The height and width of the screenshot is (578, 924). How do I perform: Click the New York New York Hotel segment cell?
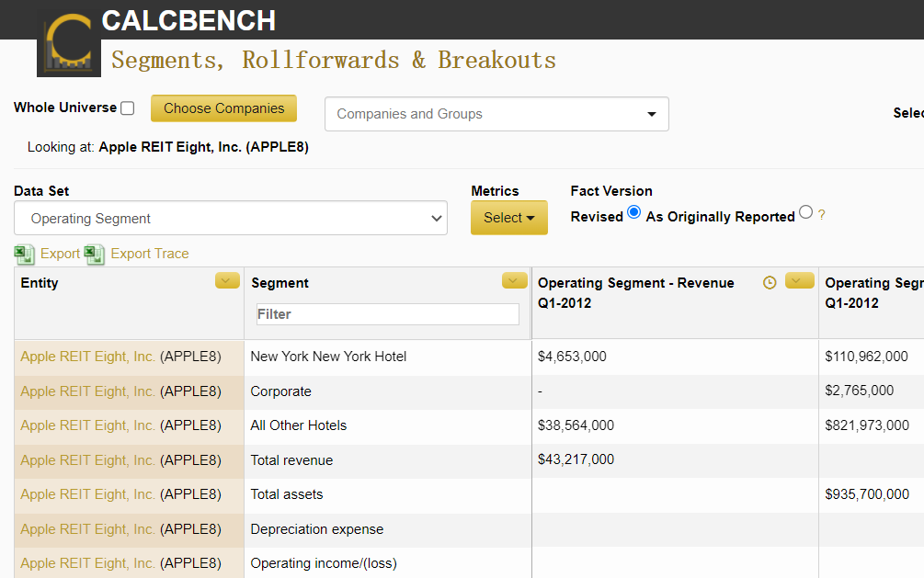[x=388, y=357]
